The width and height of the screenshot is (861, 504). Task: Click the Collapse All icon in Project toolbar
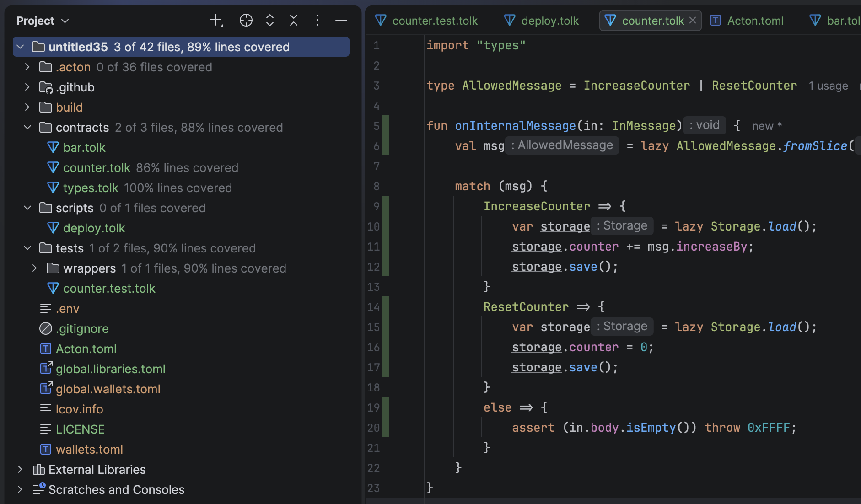(294, 21)
